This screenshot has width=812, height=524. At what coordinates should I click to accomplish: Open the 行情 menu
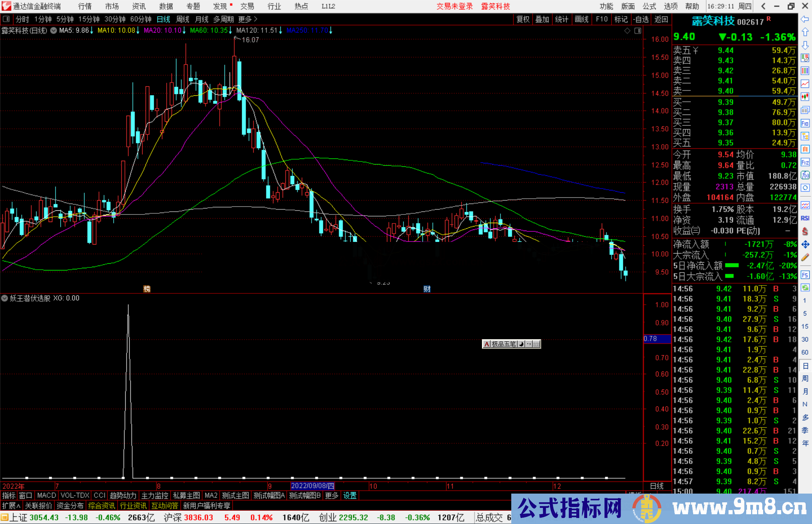click(x=85, y=6)
